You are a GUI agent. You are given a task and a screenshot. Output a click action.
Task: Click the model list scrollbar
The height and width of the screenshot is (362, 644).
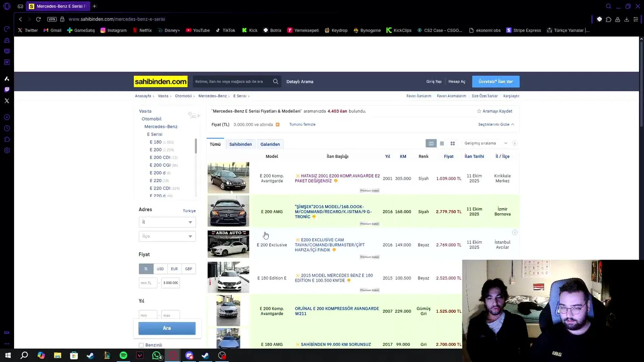[x=196, y=146]
